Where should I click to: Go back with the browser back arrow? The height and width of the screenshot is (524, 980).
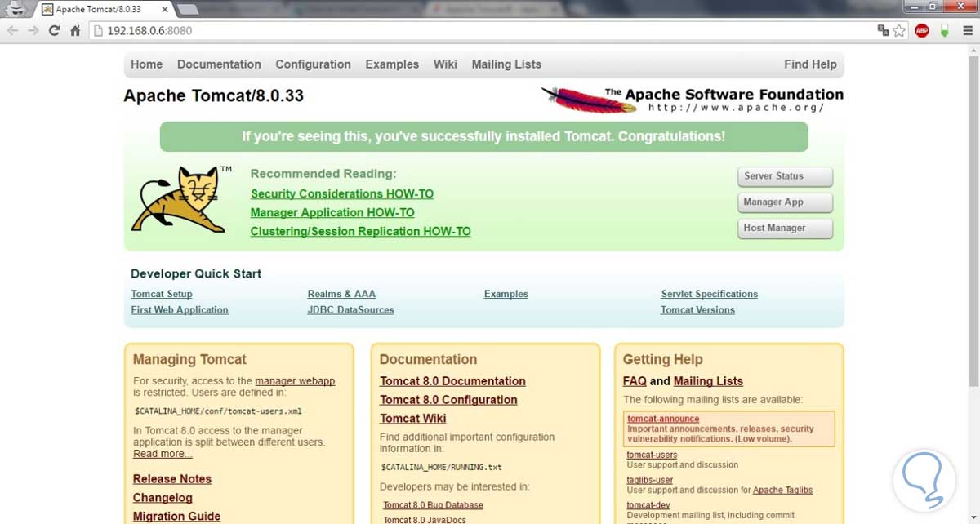pyautogui.click(x=13, y=31)
